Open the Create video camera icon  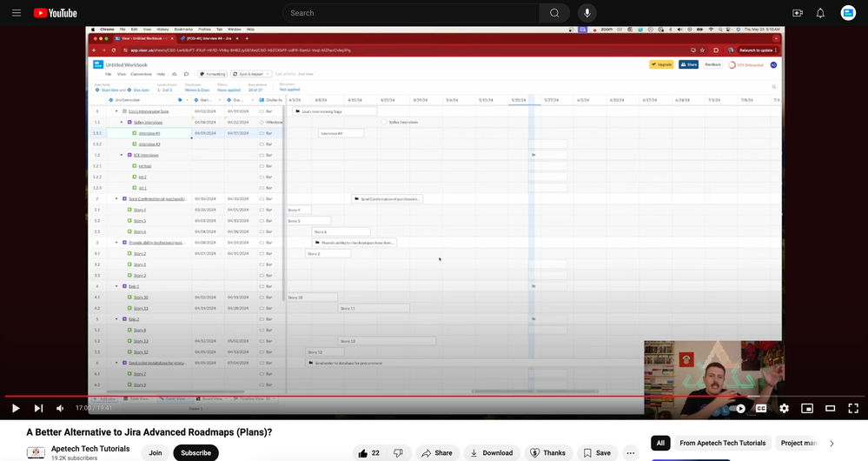click(x=797, y=13)
